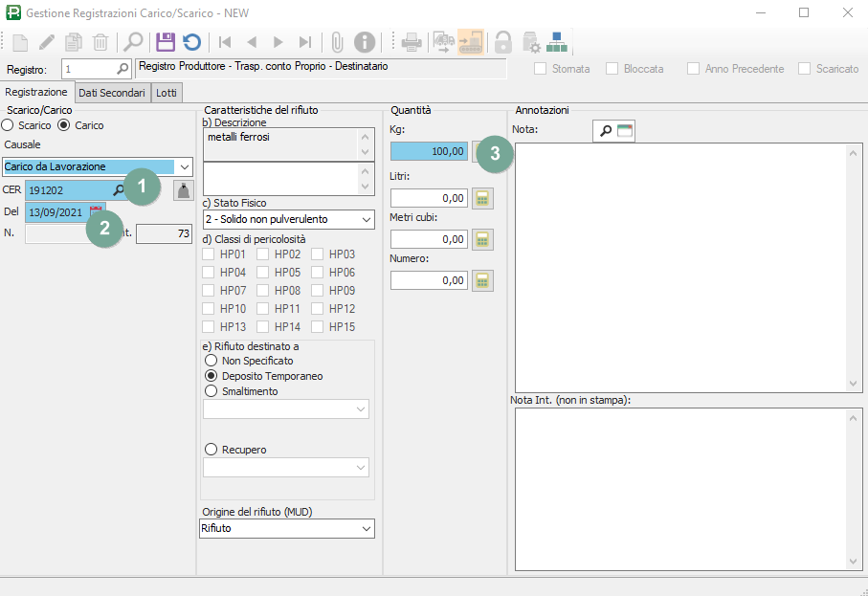Switch to the Dati Secondari tab
868x596 pixels.
pos(112,93)
